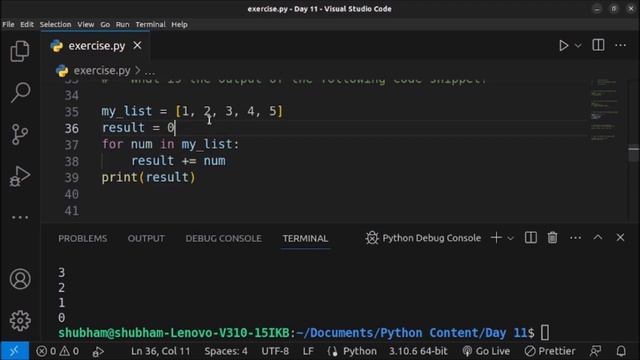Select the TERMINAL panel tab
The image size is (640, 360).
(305, 238)
